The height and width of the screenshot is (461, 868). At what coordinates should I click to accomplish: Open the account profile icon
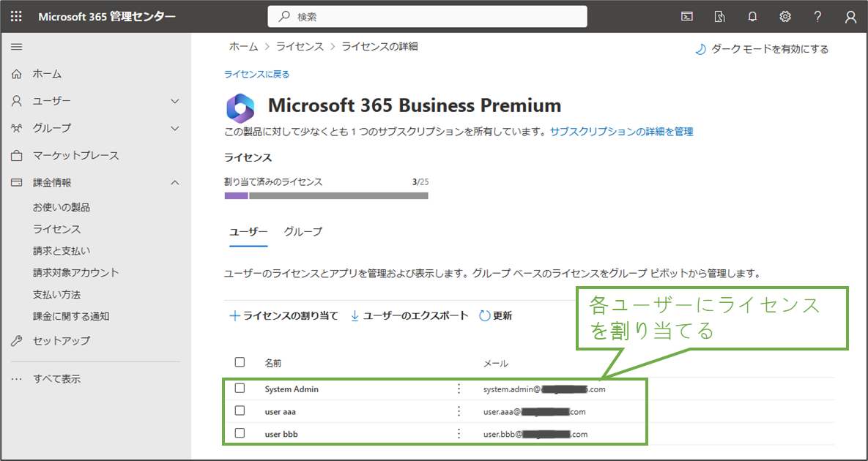click(851, 17)
